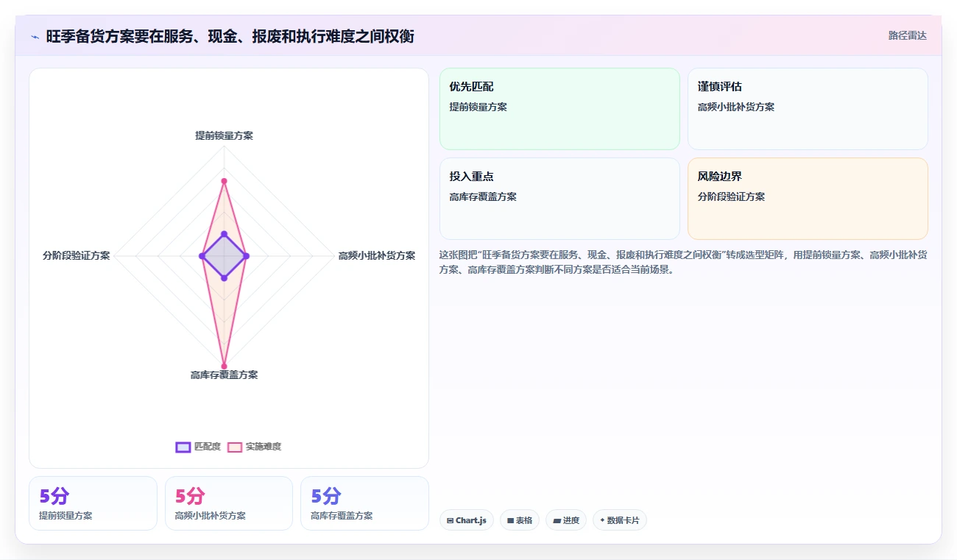Open the 5分 提前锁量方案 score card

point(93,503)
